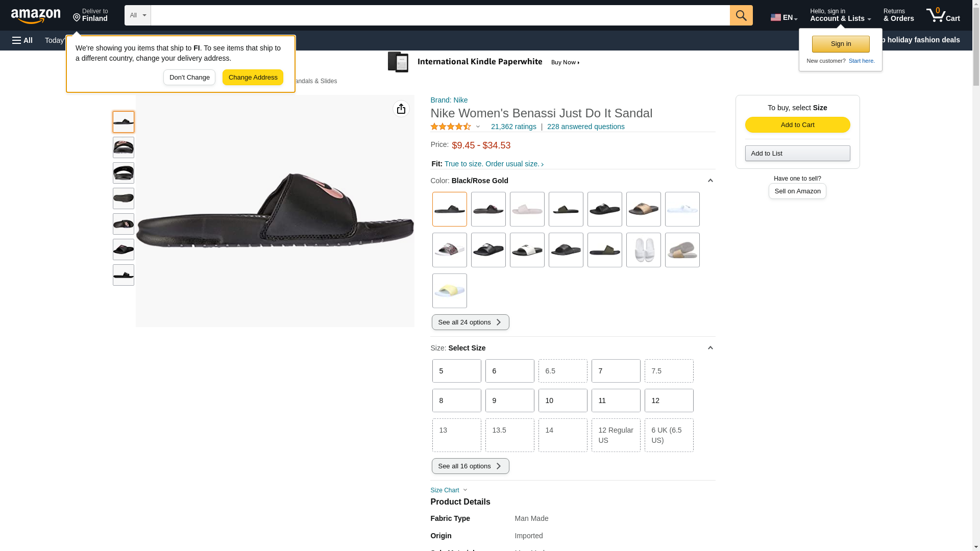The height and width of the screenshot is (551, 980).
Task: Click inside the search input field
Action: [x=439, y=15]
